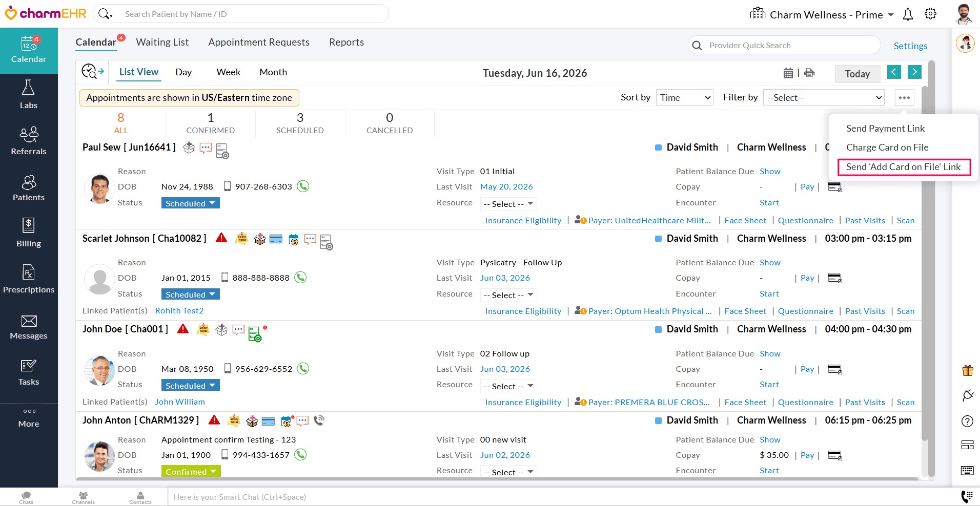Open Contacts in the bottom bar
This screenshot has height=506, width=980.
coord(140,498)
